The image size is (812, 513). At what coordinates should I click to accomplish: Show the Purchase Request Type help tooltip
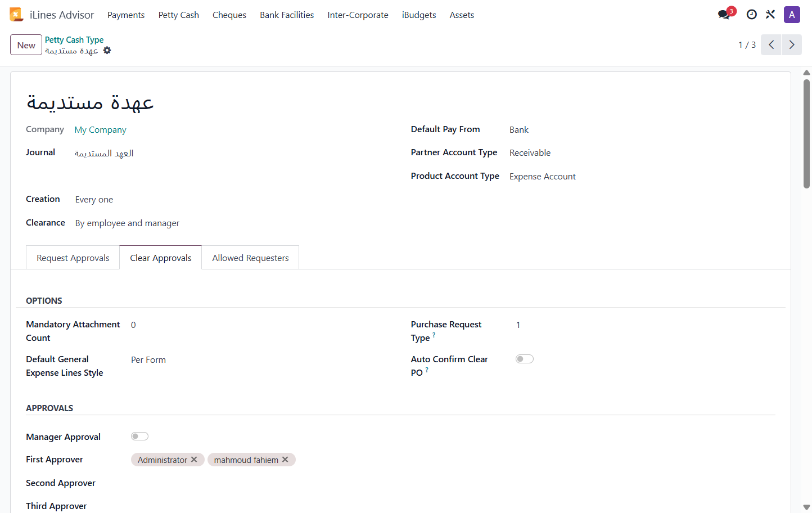pos(434,335)
